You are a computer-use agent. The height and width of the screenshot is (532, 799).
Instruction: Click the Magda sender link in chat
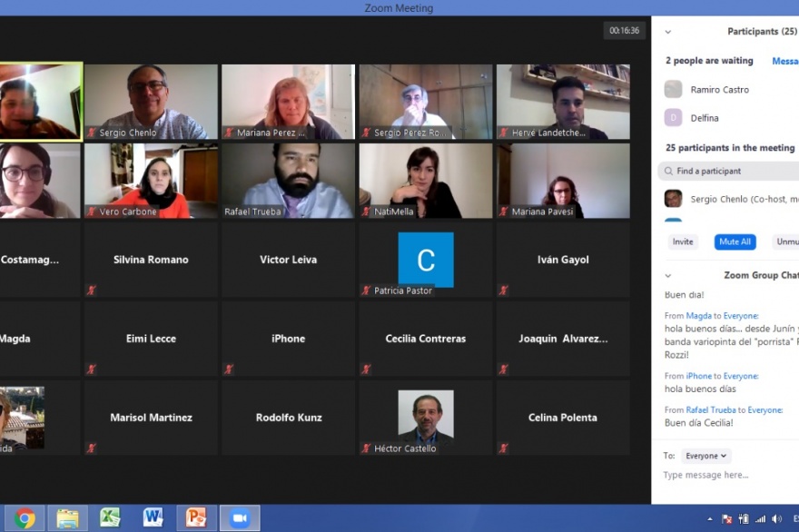[x=698, y=316]
